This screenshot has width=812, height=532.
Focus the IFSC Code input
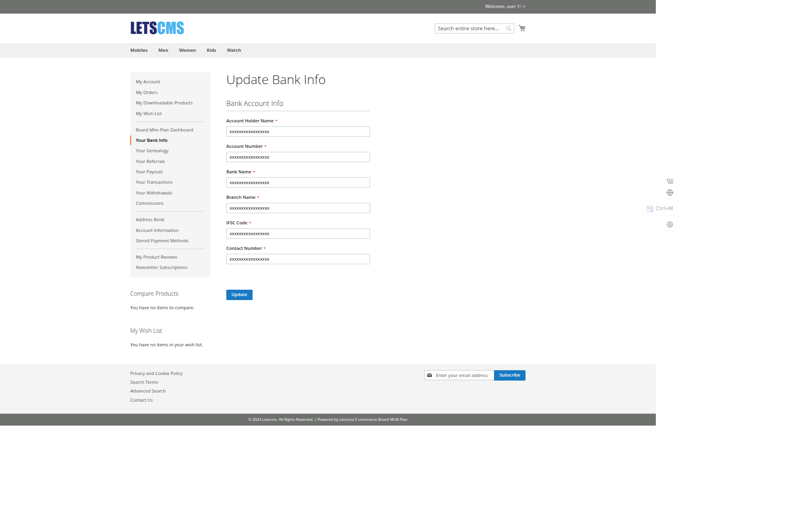298,234
